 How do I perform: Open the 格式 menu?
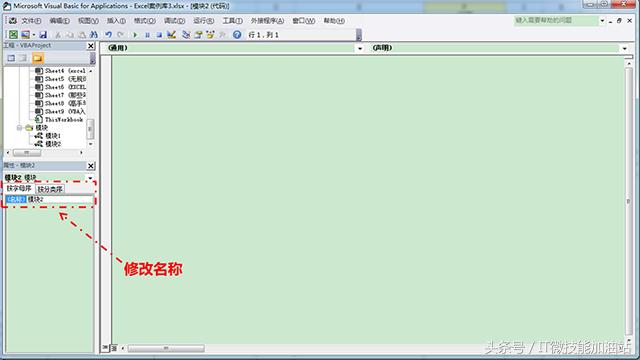point(144,20)
